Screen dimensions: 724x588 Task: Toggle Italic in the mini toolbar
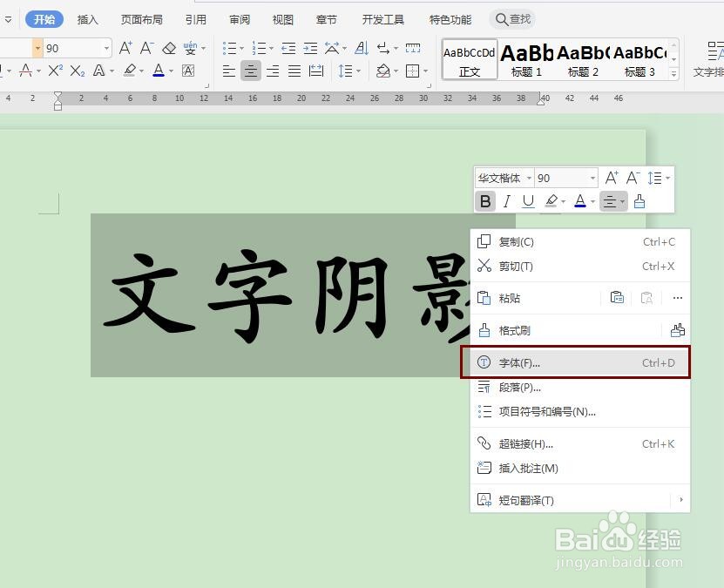pos(507,201)
